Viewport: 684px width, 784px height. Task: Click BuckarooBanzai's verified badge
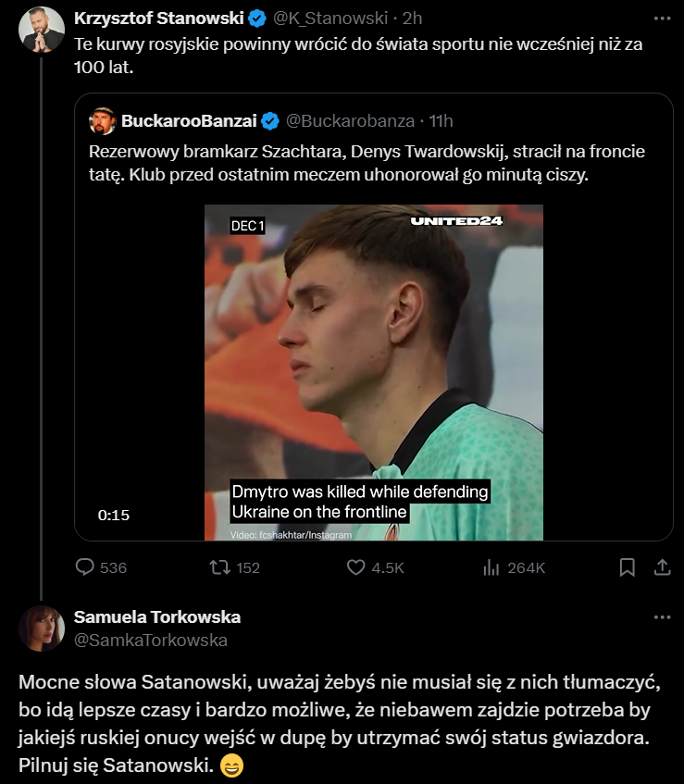click(270, 120)
